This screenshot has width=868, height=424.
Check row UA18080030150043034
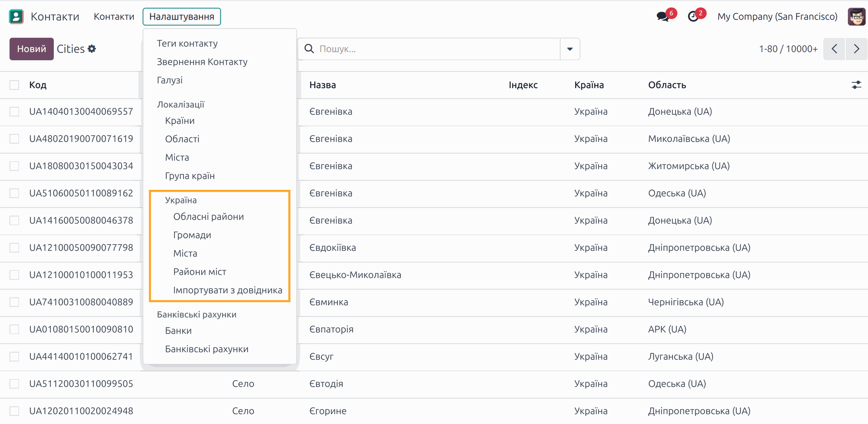[14, 166]
